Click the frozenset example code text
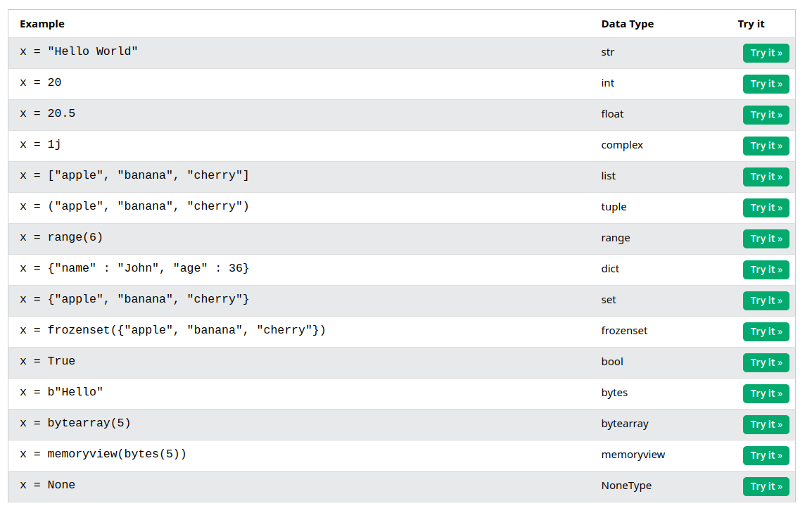The height and width of the screenshot is (513, 812). (x=172, y=330)
